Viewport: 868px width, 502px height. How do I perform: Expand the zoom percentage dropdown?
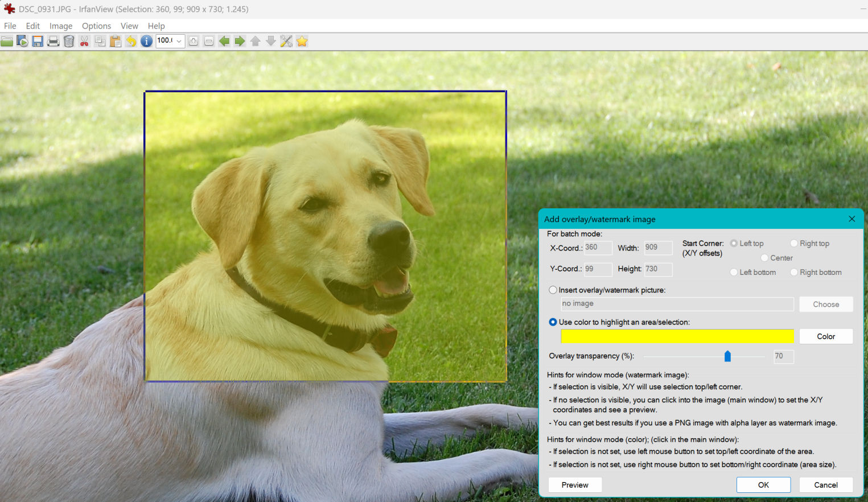tap(179, 41)
